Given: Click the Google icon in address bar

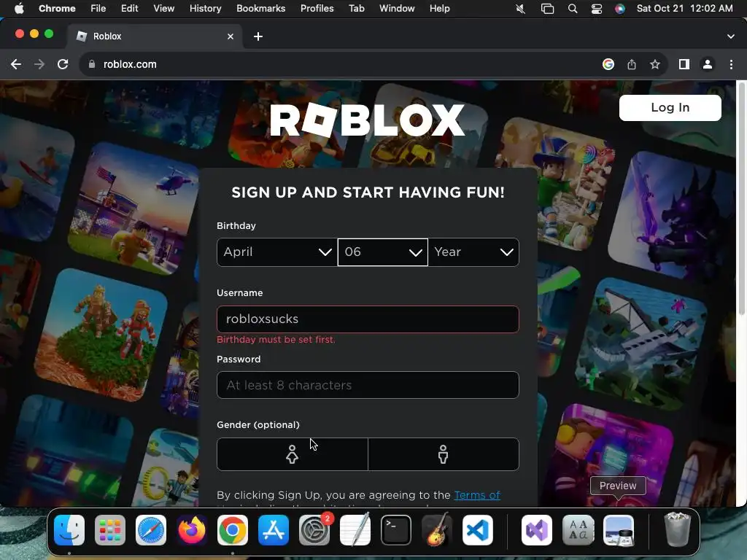Looking at the screenshot, I should (x=608, y=64).
